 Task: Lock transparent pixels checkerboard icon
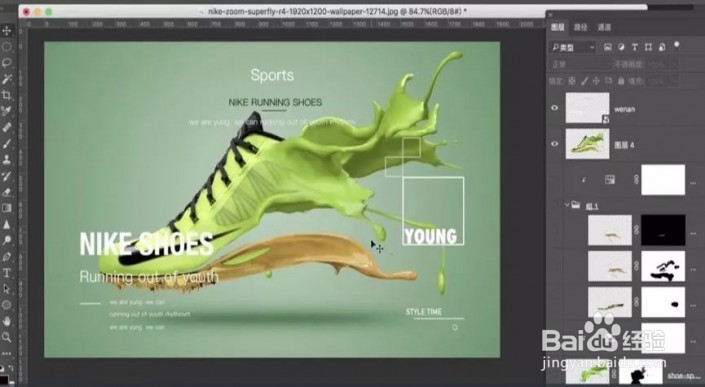click(x=572, y=81)
